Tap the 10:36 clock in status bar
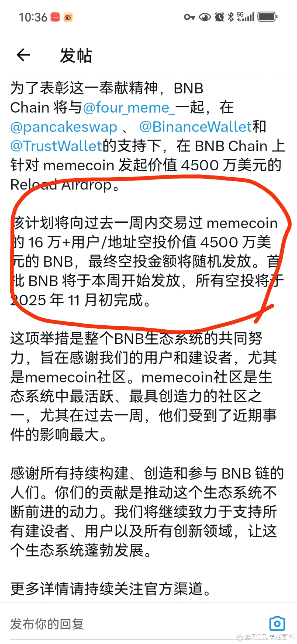The height and width of the screenshot is (644, 297). [33, 17]
